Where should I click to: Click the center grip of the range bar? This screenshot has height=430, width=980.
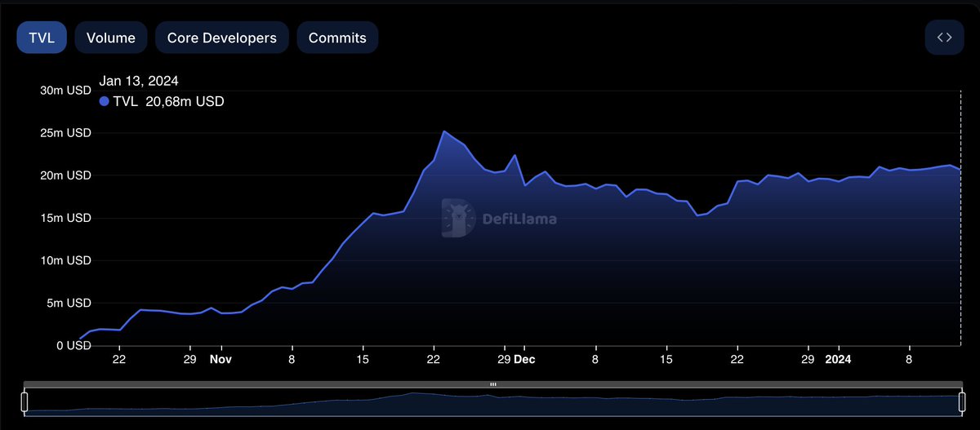(x=492, y=384)
